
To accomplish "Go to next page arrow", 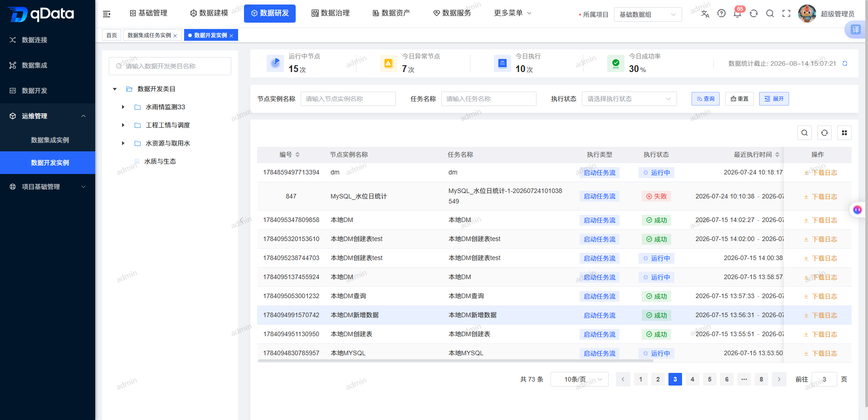I will 779,379.
